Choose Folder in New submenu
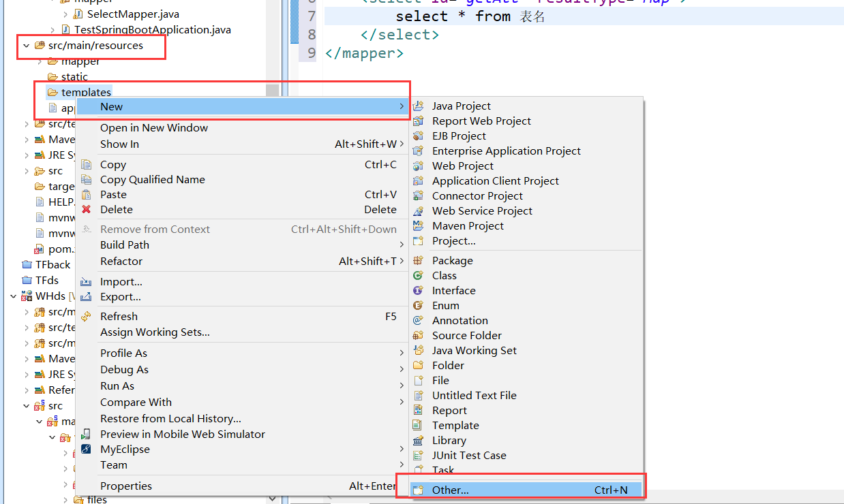 (448, 365)
